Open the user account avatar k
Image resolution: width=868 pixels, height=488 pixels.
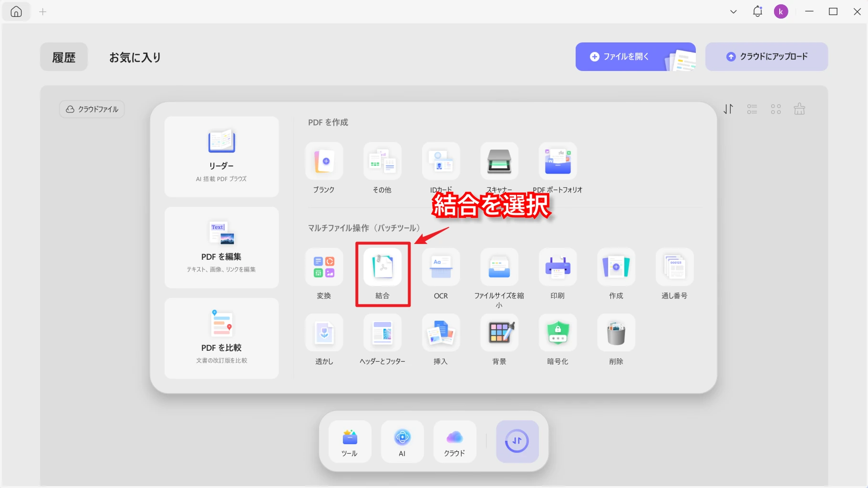pyautogui.click(x=781, y=11)
